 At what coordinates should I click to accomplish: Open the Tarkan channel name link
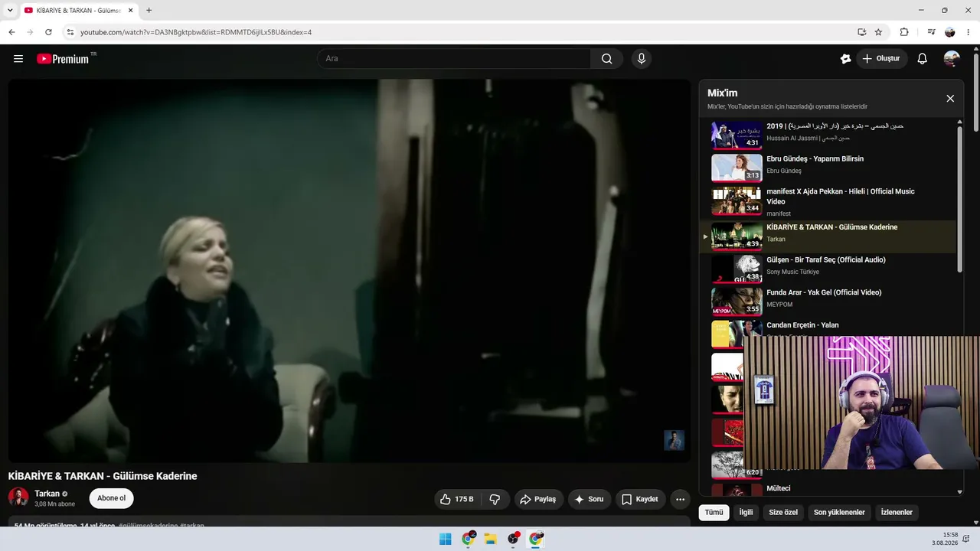tap(47, 494)
